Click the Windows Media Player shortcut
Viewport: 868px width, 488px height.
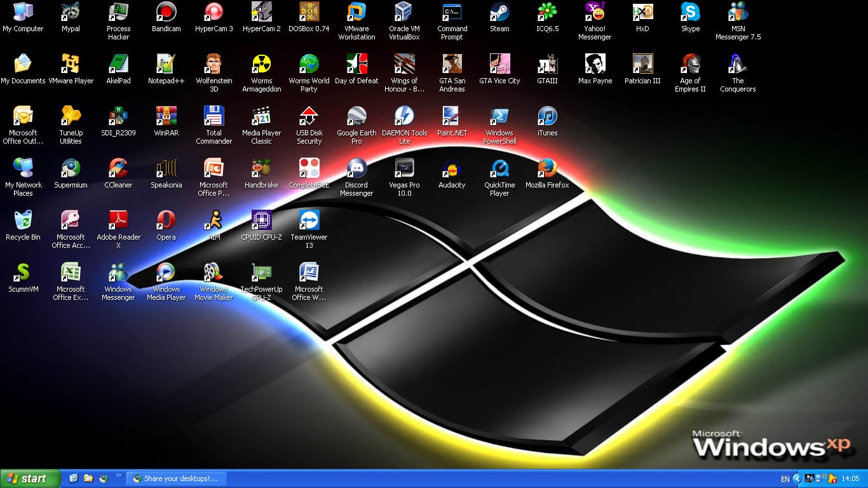[166, 273]
